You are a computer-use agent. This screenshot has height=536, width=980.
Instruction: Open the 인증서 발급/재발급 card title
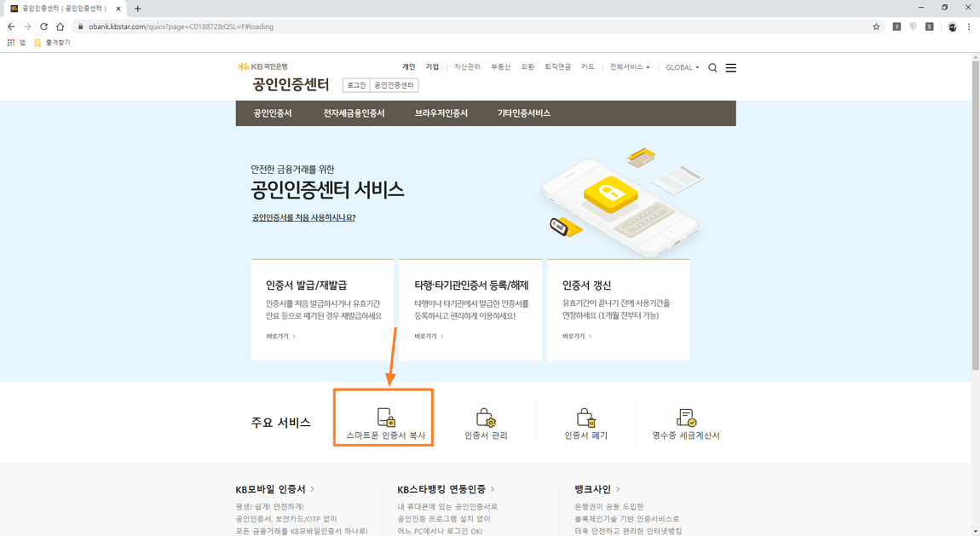[306, 285]
